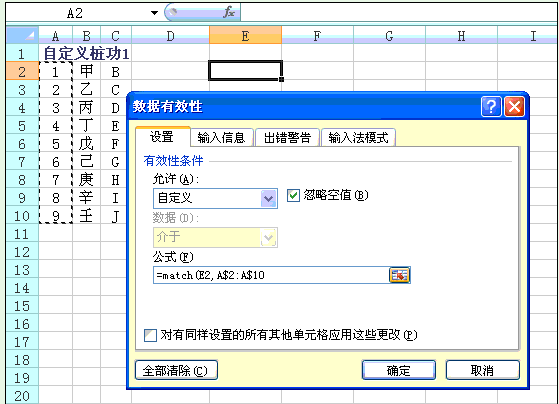The height and width of the screenshot is (404, 559).
Task: Select column B header
Action: pos(86,36)
